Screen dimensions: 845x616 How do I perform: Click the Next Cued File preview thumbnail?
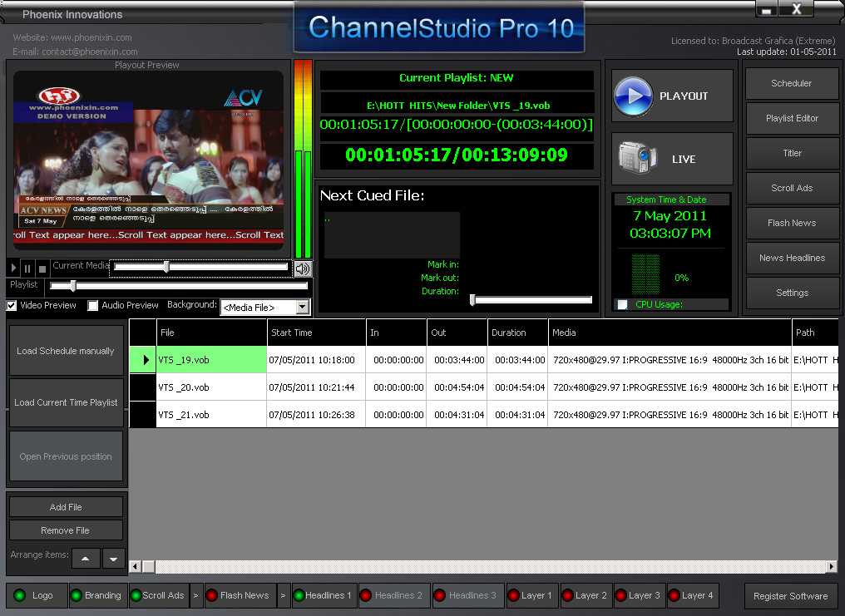[392, 235]
